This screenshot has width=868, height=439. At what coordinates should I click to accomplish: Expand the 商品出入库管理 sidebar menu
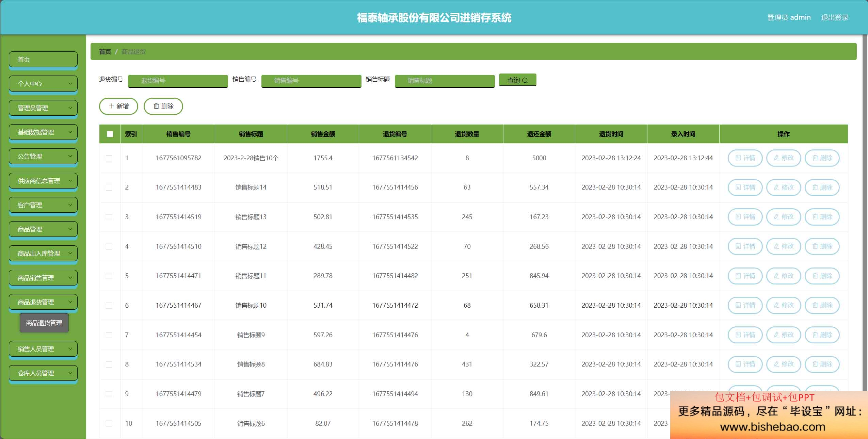pyautogui.click(x=43, y=253)
